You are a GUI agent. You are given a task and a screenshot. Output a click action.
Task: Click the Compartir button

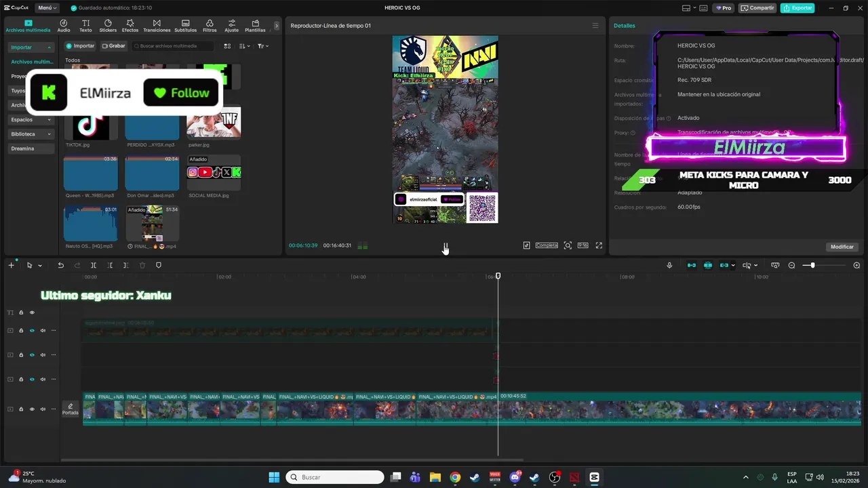757,8
